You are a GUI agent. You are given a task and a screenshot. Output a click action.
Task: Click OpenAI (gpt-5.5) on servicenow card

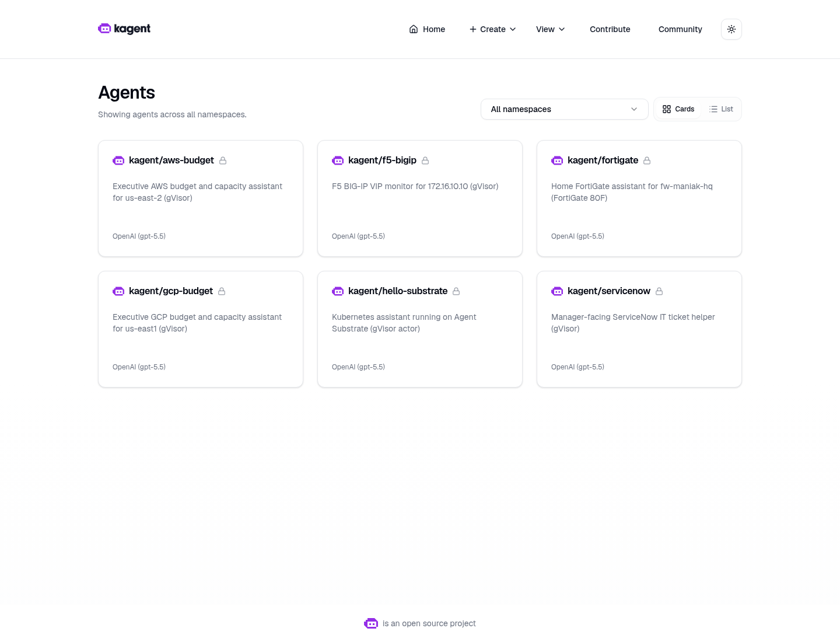pos(577,367)
